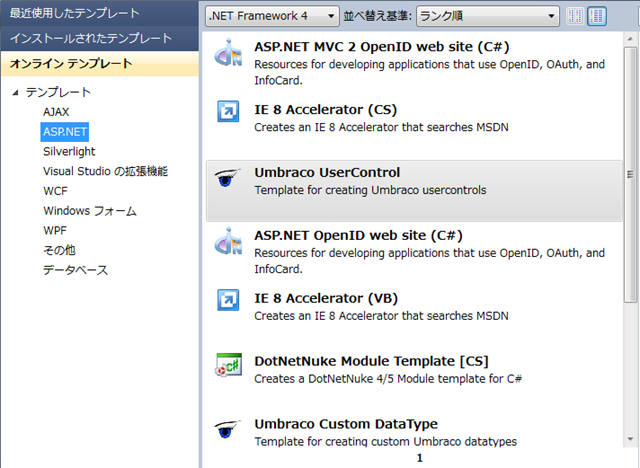Select the IE 8 Accelerator (VB) icon

[x=228, y=300]
